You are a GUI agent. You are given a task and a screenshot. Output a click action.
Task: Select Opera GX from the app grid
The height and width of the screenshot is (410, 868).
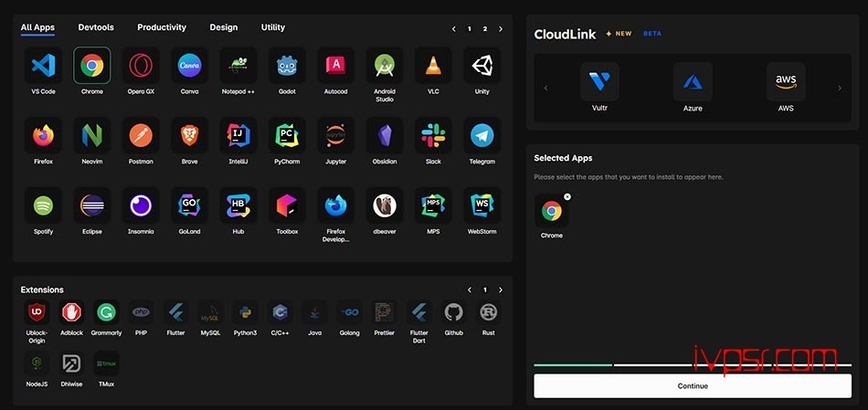[141, 66]
